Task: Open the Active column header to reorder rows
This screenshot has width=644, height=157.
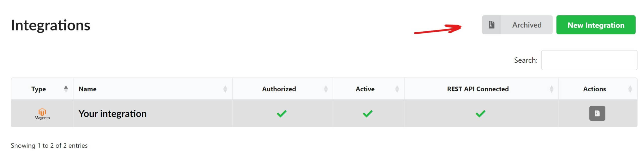Action: click(365, 89)
